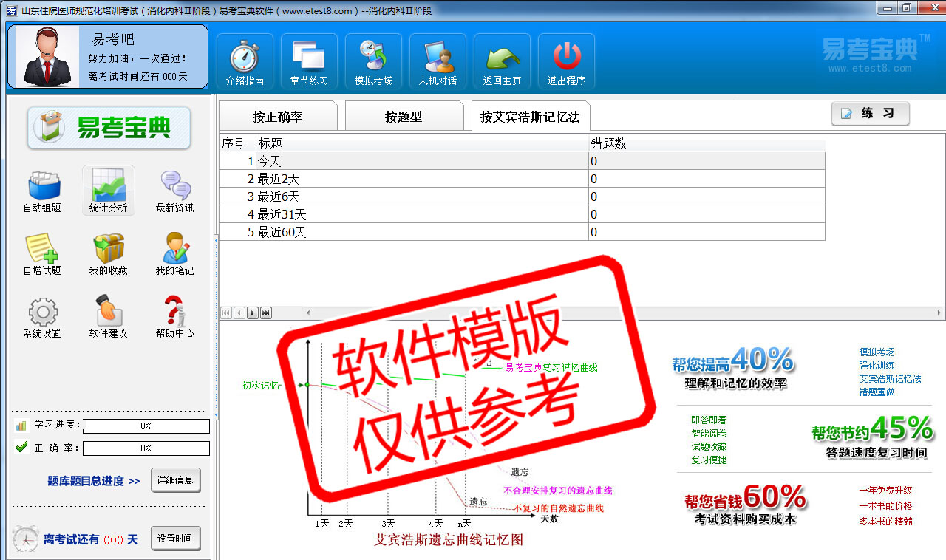
Task: Open 自增试题 note icon
Action: pos(42,254)
